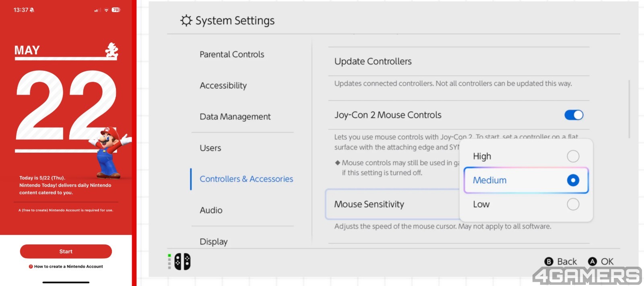Tap the running Mario silhouette icon
This screenshot has height=286, width=644.
[x=111, y=51]
